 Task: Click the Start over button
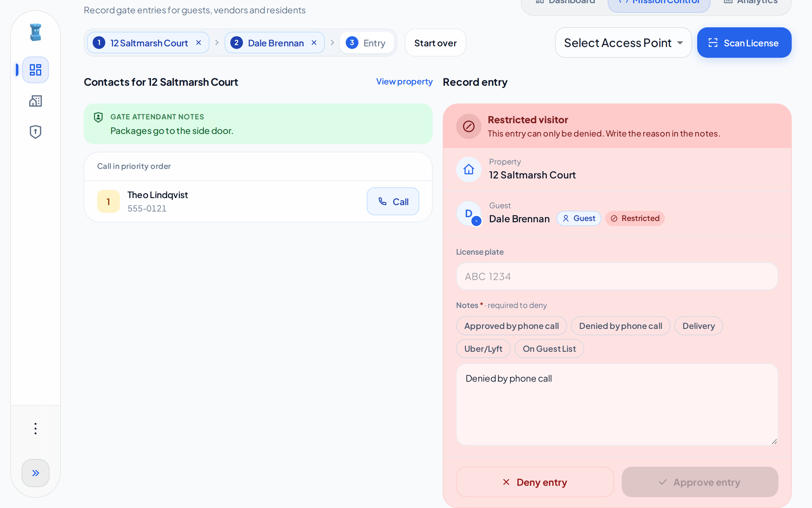click(435, 43)
